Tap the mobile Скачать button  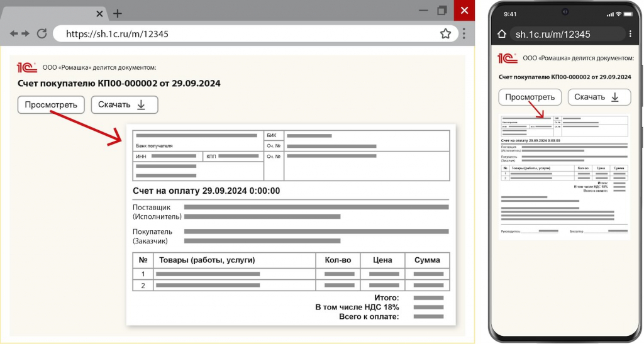[599, 97]
